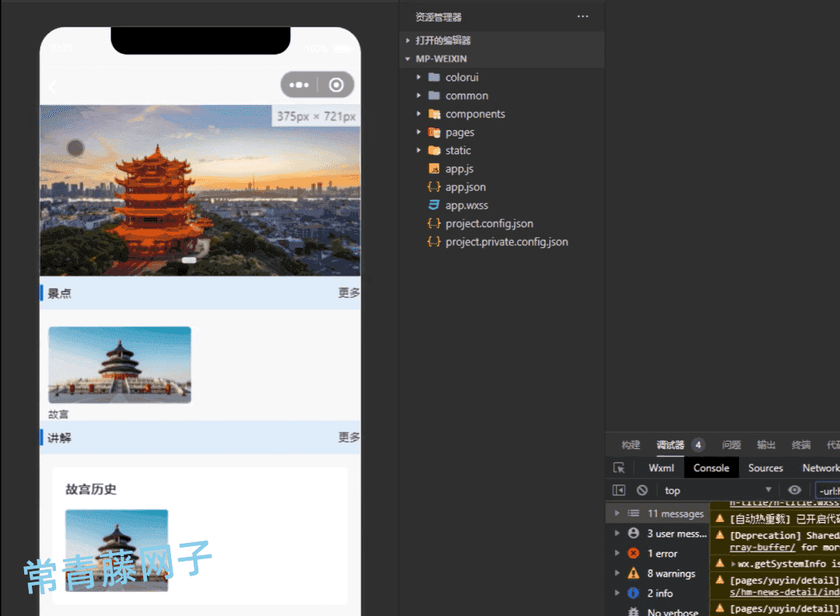Expand the 3 user messages group
This screenshot has width=840, height=616.
click(x=617, y=533)
